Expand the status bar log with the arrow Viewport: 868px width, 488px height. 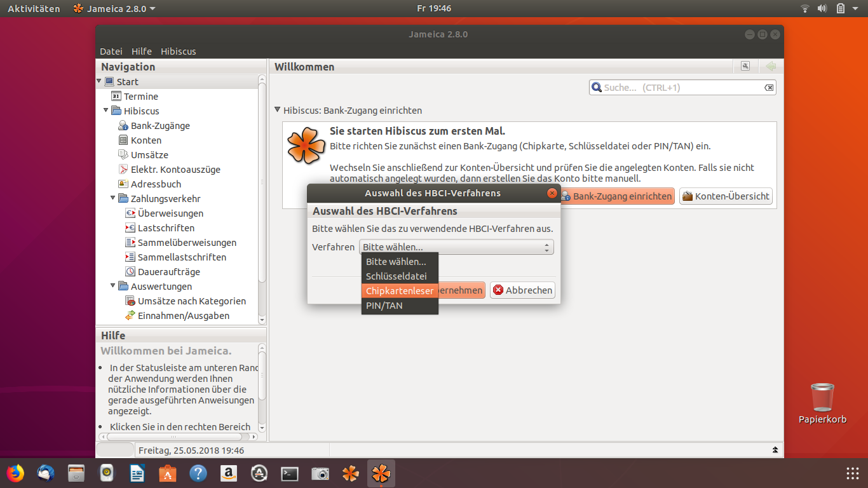(x=775, y=450)
